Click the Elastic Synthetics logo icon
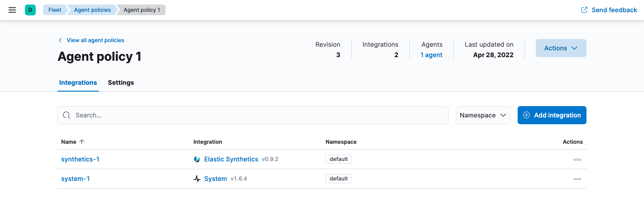 click(x=197, y=159)
